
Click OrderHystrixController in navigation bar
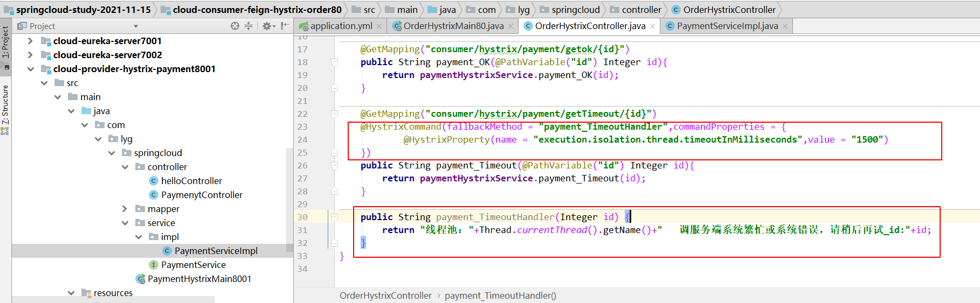pos(729,10)
